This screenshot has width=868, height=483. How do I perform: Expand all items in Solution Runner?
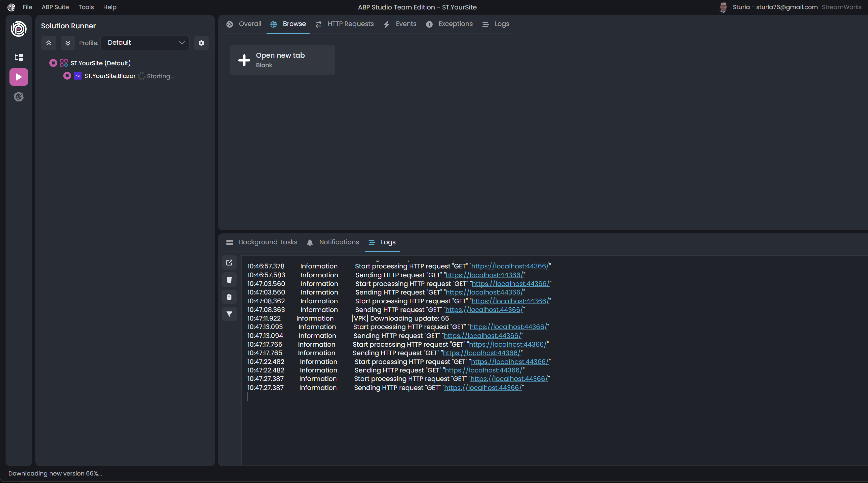click(67, 43)
